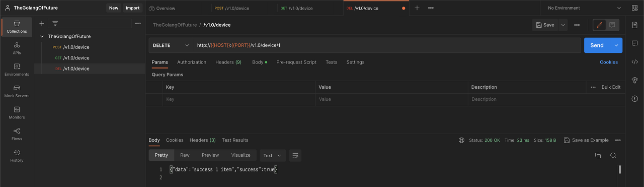Open the documentation icon in right sidebar
644x187 pixels.
634,25
